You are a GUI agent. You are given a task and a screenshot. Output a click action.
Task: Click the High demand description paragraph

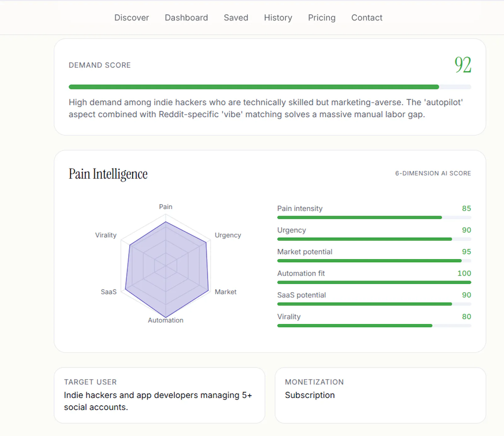click(x=266, y=108)
